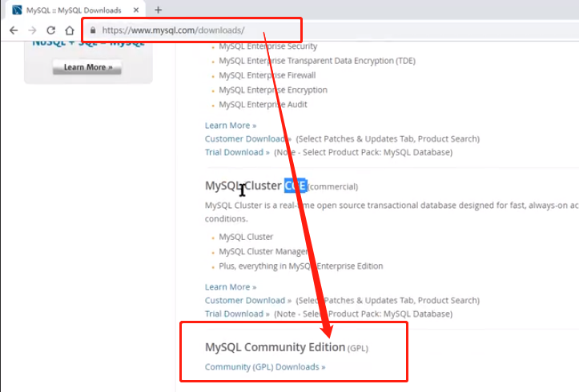The image size is (579, 392).
Task: Open Customer Download link above MySQL Cluster
Action: tap(248, 139)
